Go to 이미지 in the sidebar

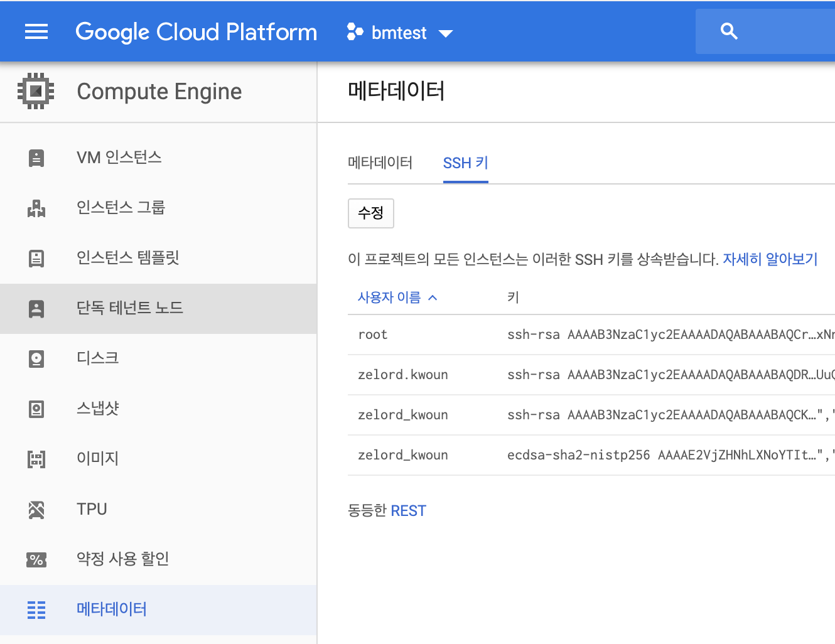158,459
